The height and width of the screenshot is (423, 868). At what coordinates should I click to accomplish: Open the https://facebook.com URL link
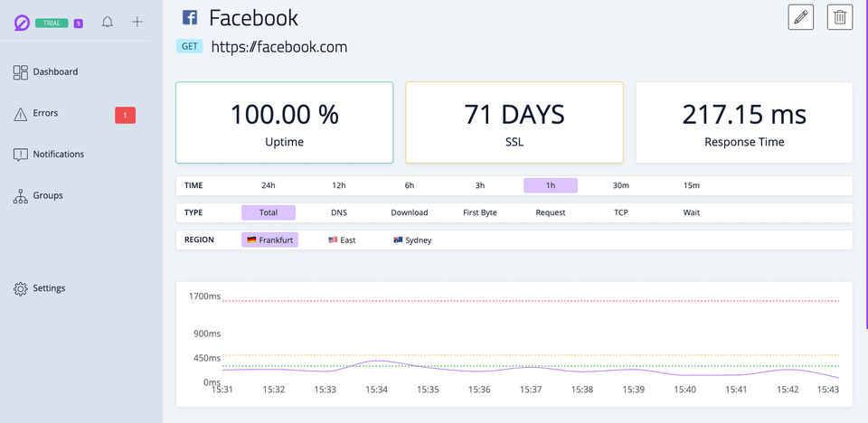pos(279,47)
